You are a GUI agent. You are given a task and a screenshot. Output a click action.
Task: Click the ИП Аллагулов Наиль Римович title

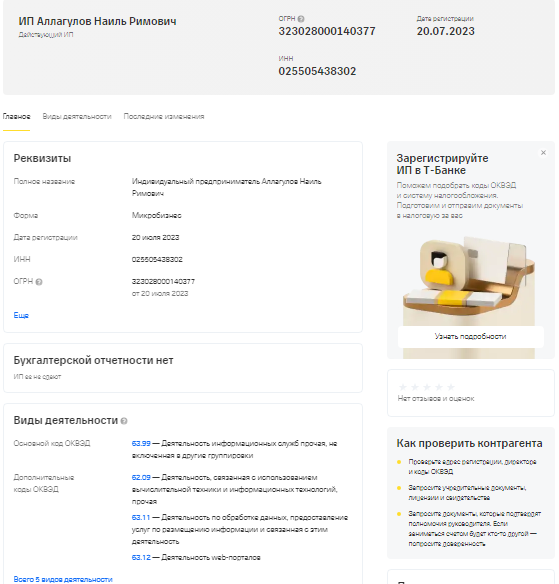tap(98, 21)
